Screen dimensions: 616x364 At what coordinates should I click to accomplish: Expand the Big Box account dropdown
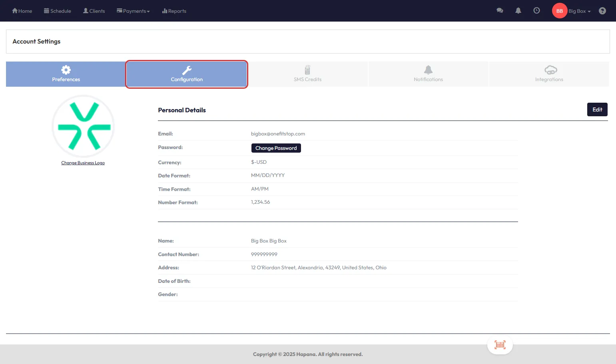(x=579, y=11)
